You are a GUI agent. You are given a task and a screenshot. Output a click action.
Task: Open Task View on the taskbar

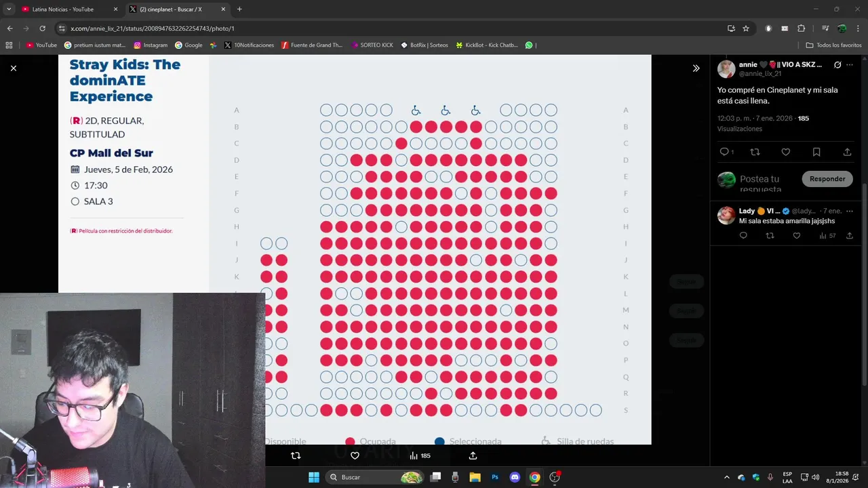[436, 477]
